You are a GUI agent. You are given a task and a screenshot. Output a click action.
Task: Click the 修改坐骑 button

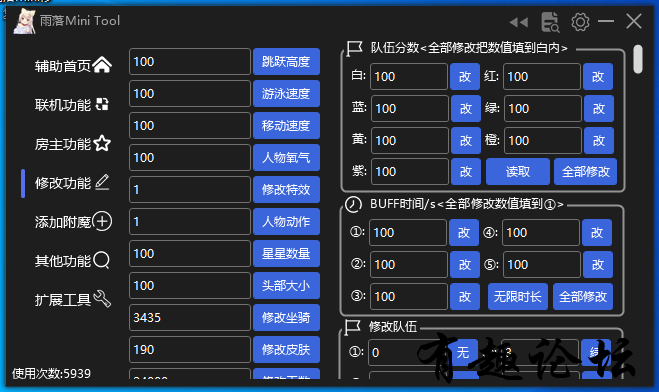coord(286,317)
